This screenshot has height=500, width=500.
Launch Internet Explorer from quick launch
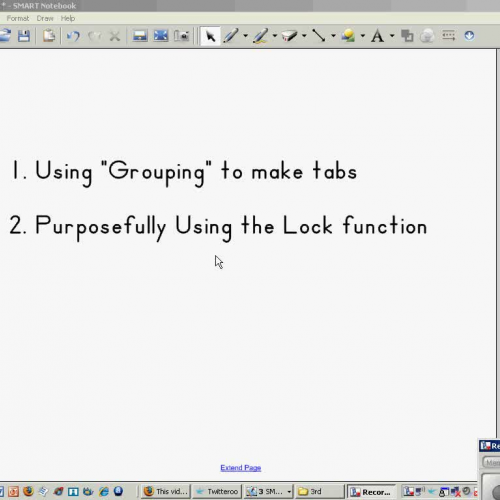104,491
